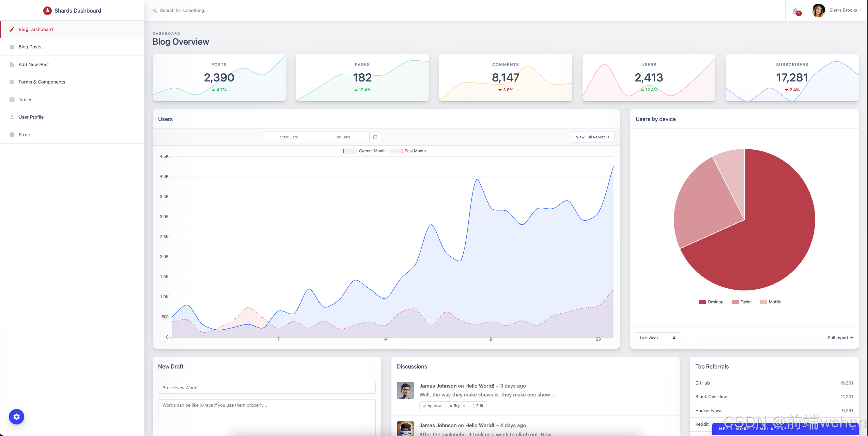
Task: Open the Last Week dropdown
Action: pyautogui.click(x=657, y=338)
